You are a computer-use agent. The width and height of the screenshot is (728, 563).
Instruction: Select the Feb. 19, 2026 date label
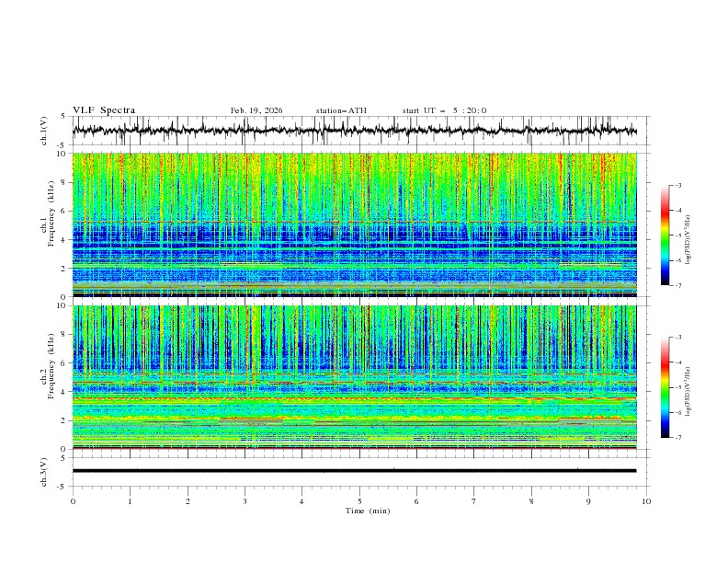tap(256, 110)
